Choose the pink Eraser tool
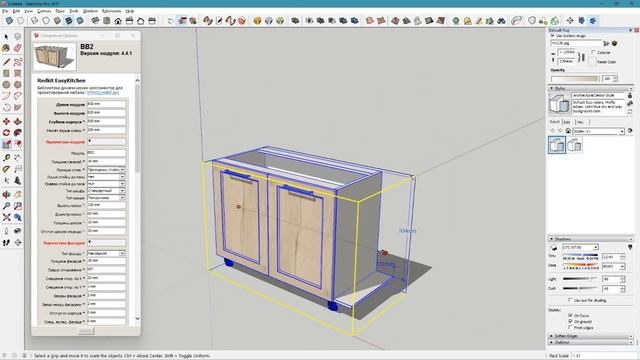Image resolution: width=640 pixels, height=360 pixels. pyautogui.click(x=18, y=48)
